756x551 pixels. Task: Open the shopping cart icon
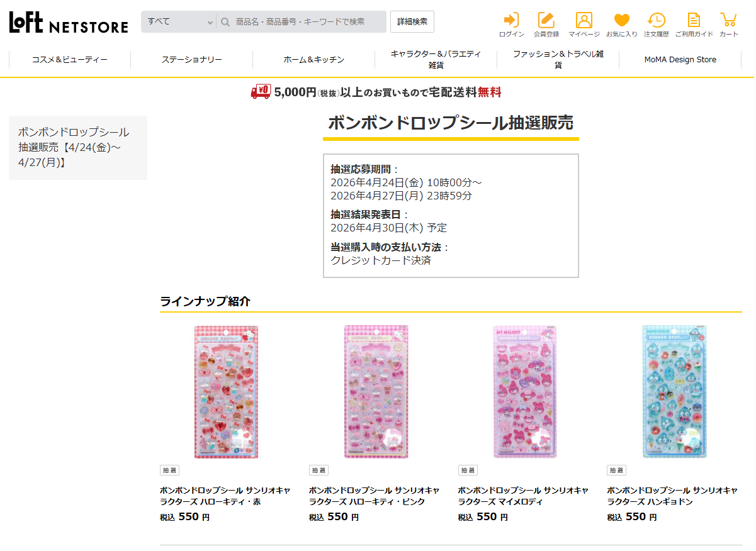[728, 21]
